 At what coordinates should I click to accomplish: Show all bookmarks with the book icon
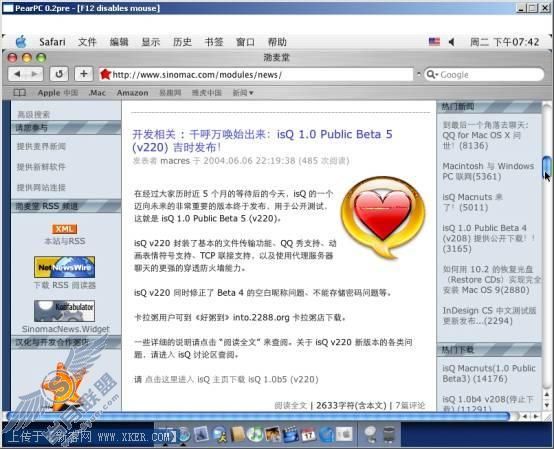coord(19,93)
